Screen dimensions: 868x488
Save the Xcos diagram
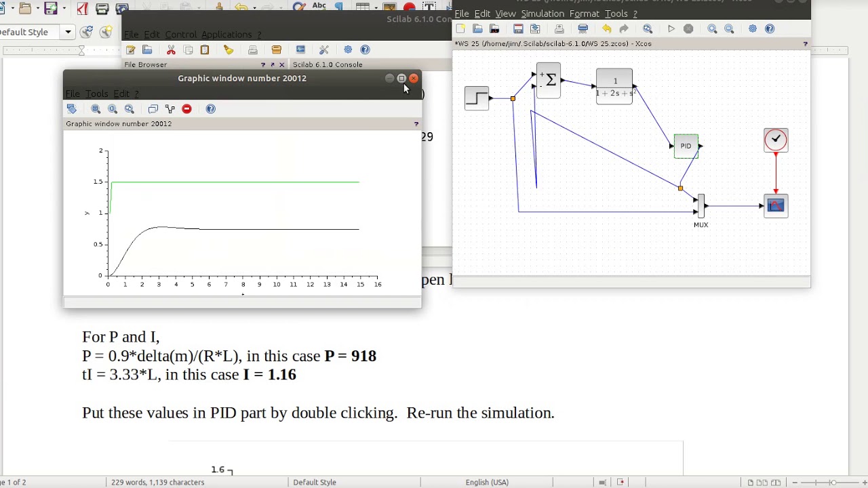pos(518,29)
